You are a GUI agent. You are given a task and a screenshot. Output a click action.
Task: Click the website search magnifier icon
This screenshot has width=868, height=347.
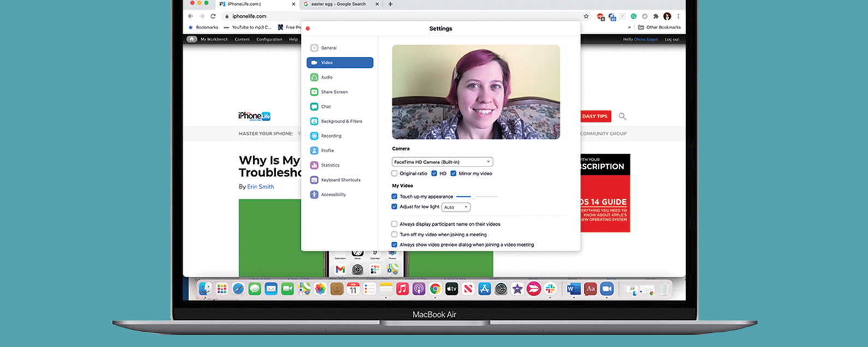[x=622, y=116]
